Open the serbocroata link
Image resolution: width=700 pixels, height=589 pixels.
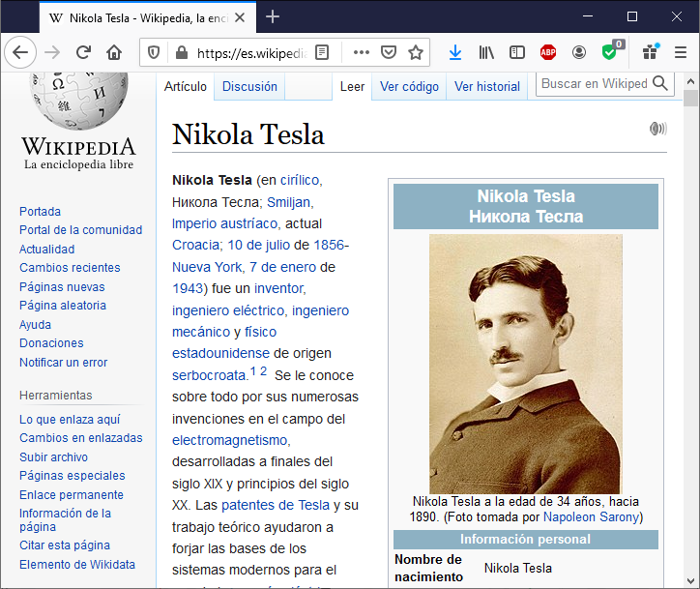pyautogui.click(x=209, y=375)
